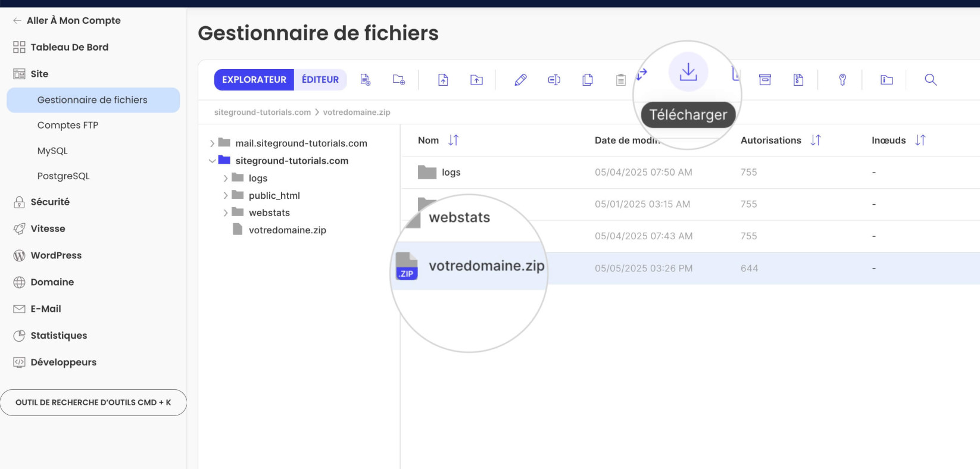
Task: Click votredomaine.zip in breadcrumb path
Action: click(357, 112)
